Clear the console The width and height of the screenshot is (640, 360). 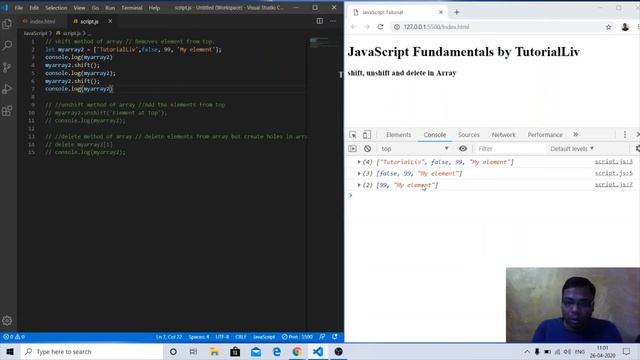pyautogui.click(x=367, y=149)
